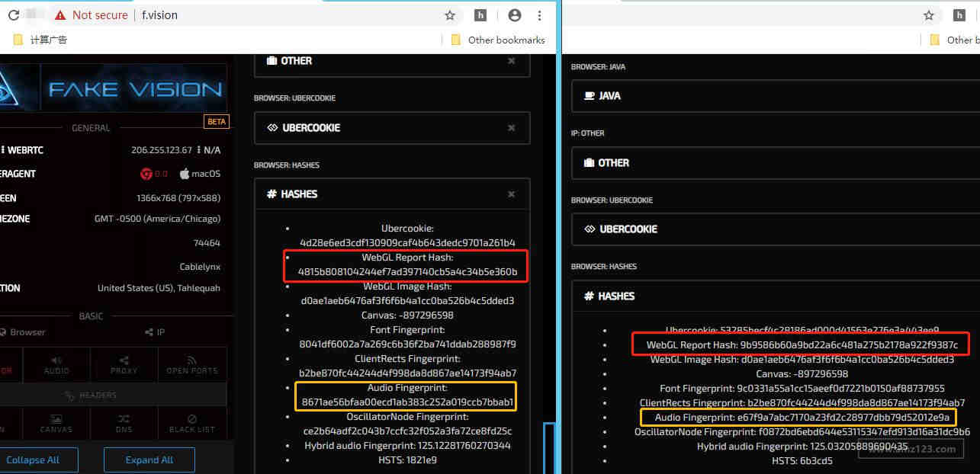This screenshot has width=980, height=474.
Task: Click WebGL Report Hash value starting 4815b808
Action: (x=407, y=272)
